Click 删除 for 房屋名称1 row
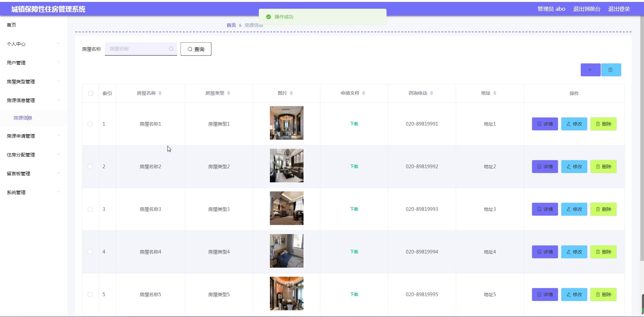 point(603,124)
